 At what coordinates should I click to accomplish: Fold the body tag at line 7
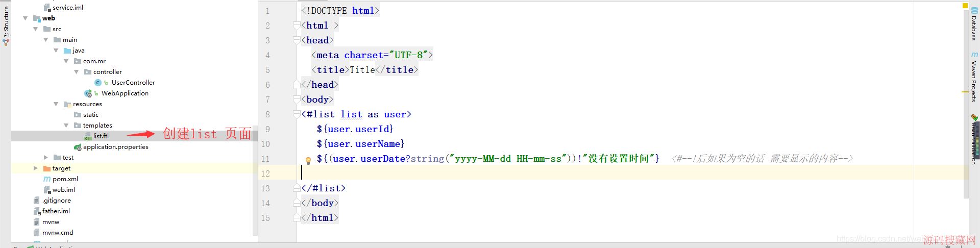[297, 100]
